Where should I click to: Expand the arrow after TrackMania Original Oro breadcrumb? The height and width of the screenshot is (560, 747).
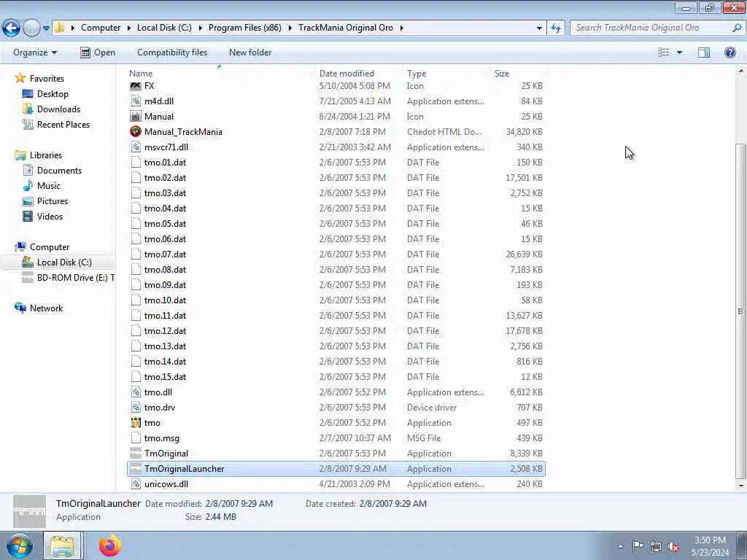coord(402,28)
